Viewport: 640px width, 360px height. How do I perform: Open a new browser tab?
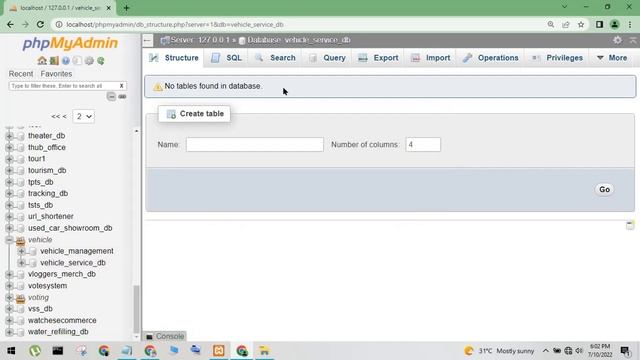[126, 8]
